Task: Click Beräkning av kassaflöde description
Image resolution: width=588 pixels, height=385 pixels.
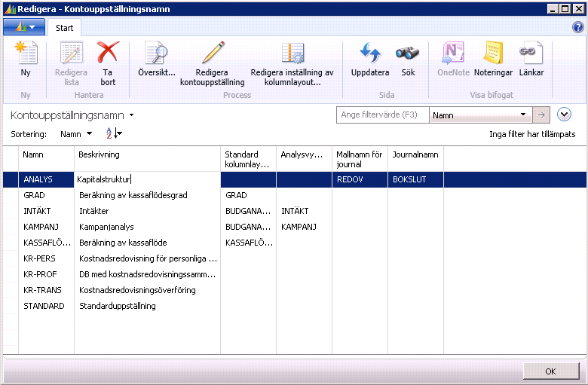Action: pos(147,243)
